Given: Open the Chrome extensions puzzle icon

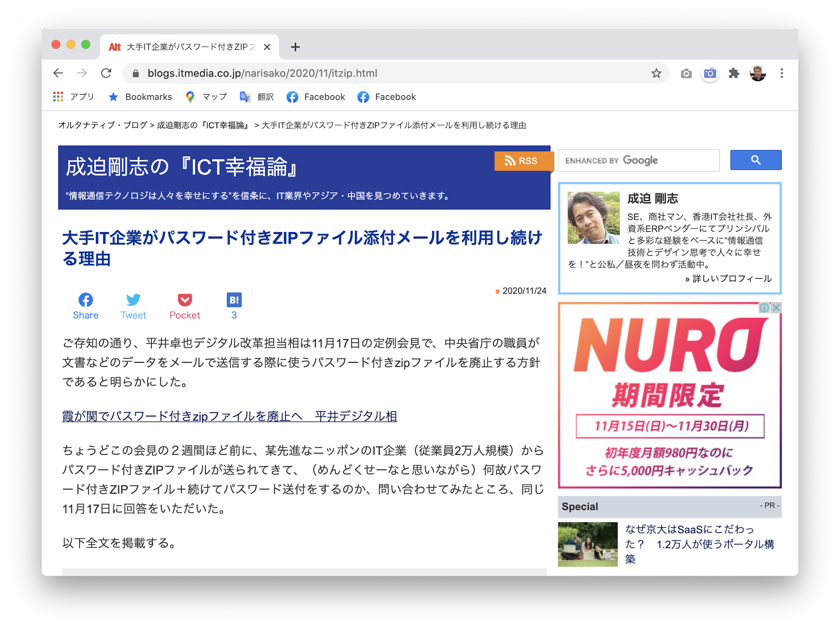Looking at the screenshot, I should [x=734, y=73].
